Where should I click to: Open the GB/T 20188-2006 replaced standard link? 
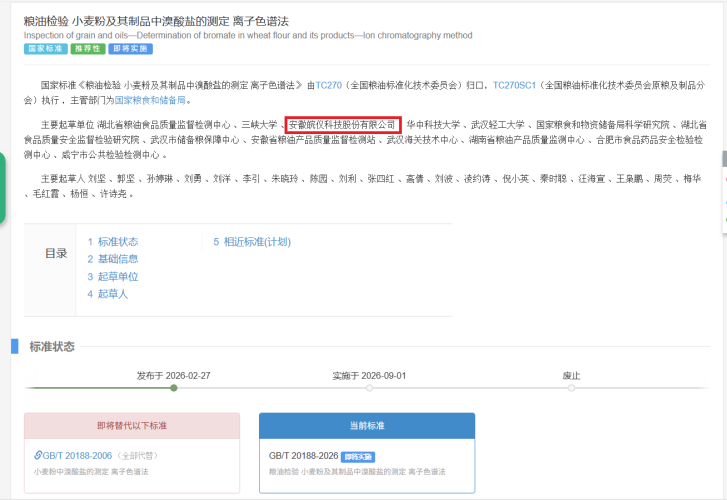point(77,455)
